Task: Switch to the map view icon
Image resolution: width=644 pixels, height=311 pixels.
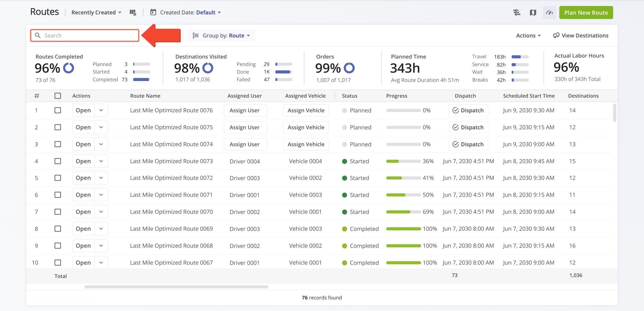Action: [x=533, y=13]
